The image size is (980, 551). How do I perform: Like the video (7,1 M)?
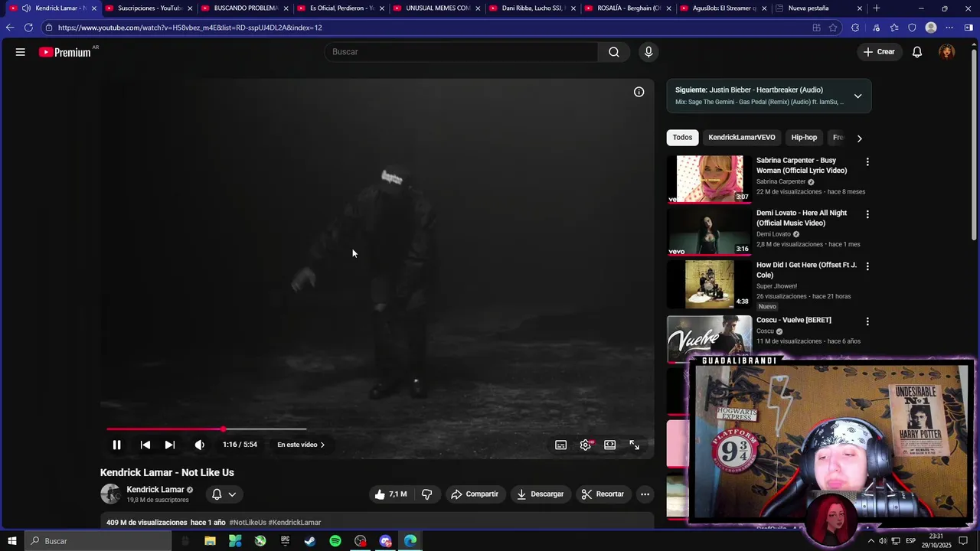391,494
